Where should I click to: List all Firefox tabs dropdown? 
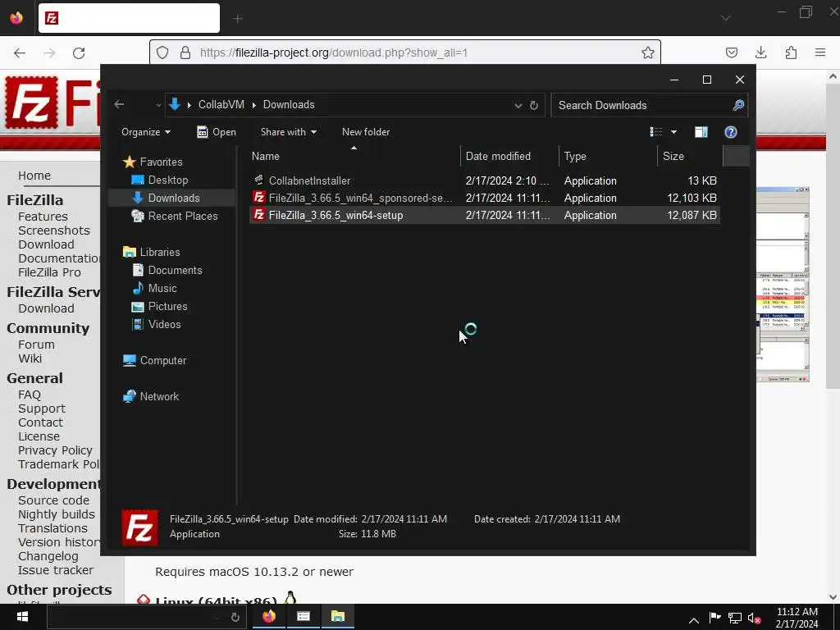[x=725, y=18]
